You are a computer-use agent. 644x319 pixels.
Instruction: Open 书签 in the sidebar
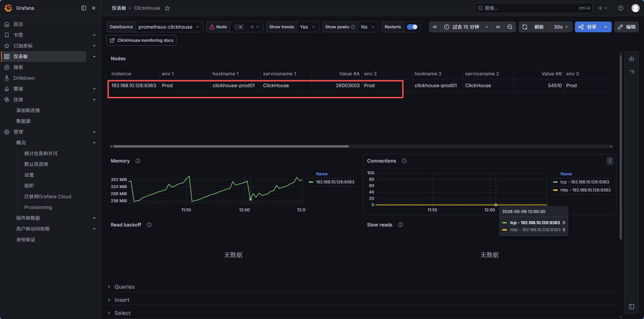point(18,35)
